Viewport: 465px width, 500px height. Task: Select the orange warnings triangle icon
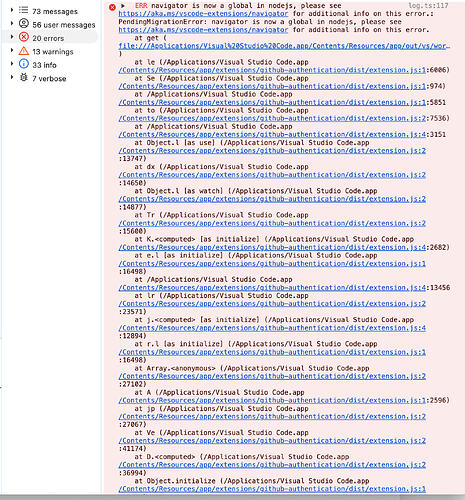pyautogui.click(x=24, y=50)
